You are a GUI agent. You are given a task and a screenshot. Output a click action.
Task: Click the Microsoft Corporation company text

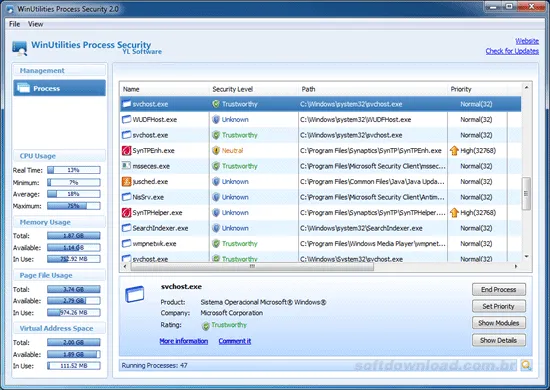point(232,313)
